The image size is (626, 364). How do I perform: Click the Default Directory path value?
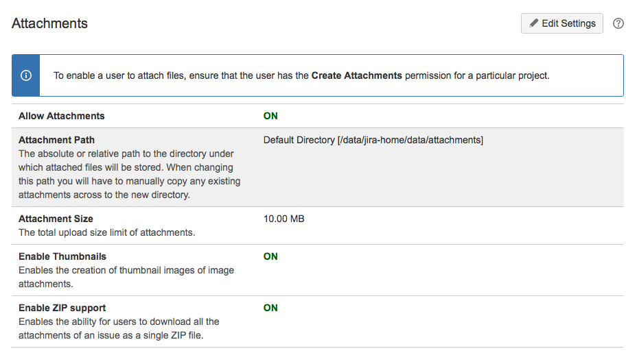pos(373,140)
